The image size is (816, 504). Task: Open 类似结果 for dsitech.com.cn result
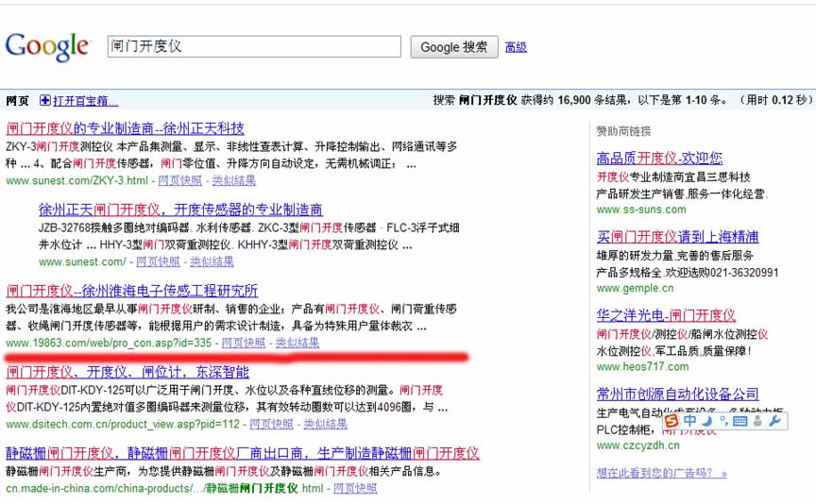coord(325,424)
